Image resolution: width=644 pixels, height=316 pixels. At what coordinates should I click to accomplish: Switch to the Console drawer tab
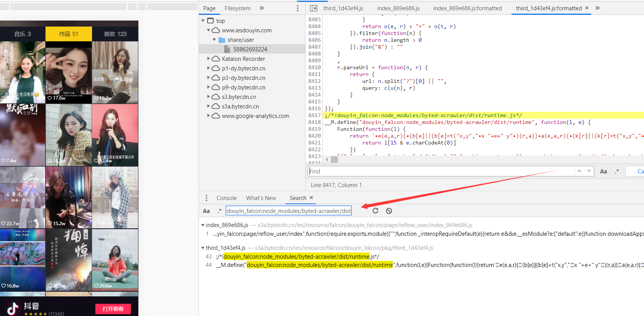pyautogui.click(x=227, y=198)
